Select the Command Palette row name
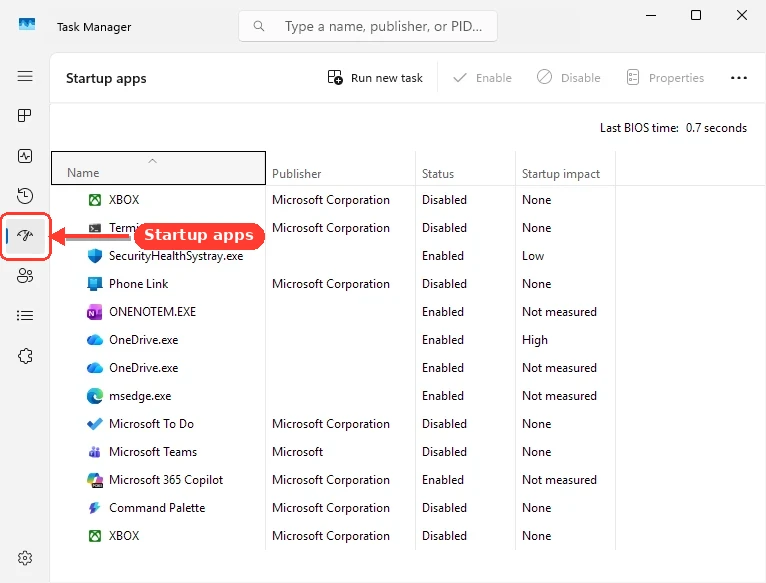Viewport: 766px width, 583px height. tap(157, 508)
